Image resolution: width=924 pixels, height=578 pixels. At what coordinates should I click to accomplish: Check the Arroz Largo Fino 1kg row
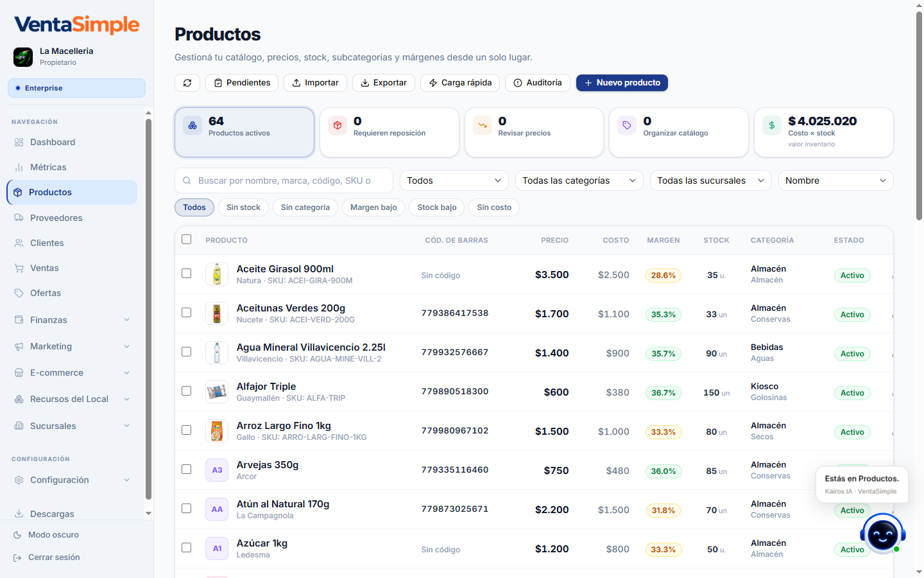186,430
